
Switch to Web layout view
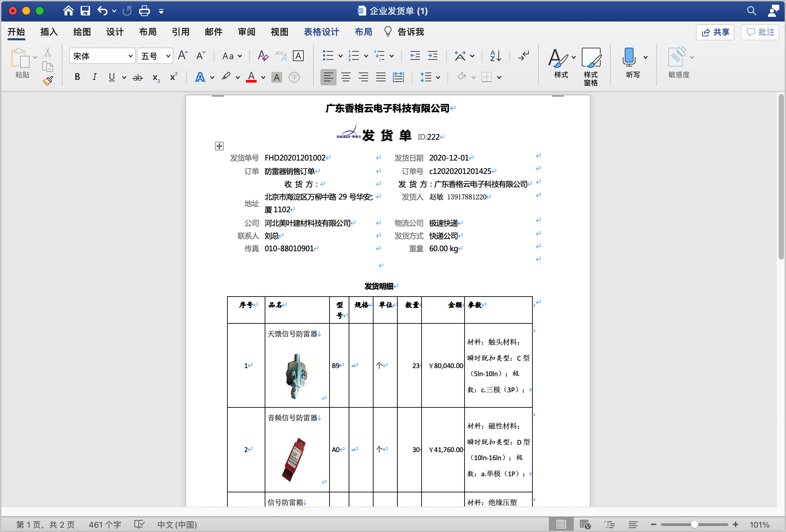point(585,524)
